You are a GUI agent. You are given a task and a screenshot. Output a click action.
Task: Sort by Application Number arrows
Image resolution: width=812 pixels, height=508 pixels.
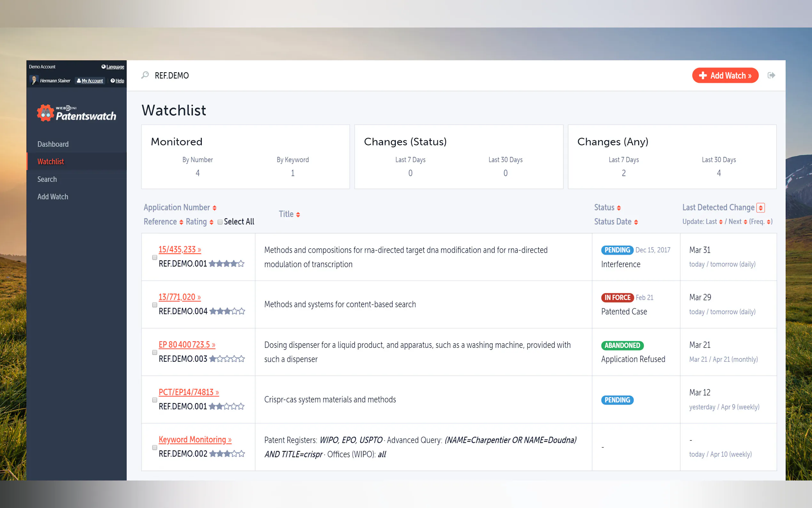pos(215,208)
